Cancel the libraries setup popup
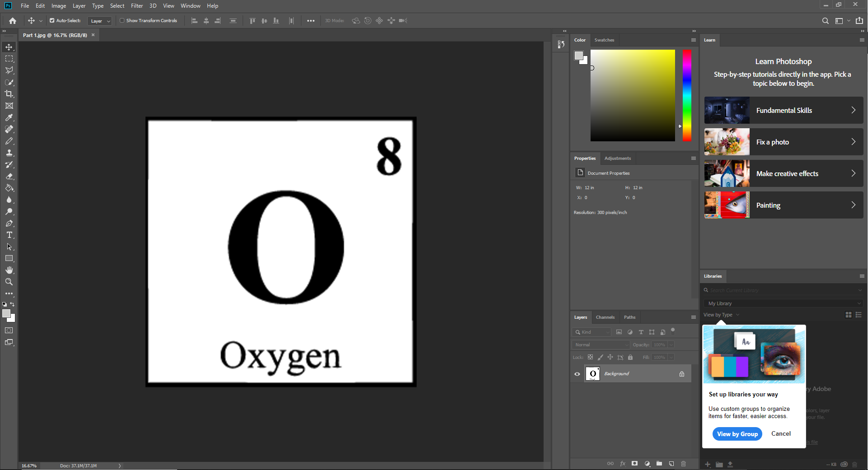The image size is (868, 470). tap(781, 434)
